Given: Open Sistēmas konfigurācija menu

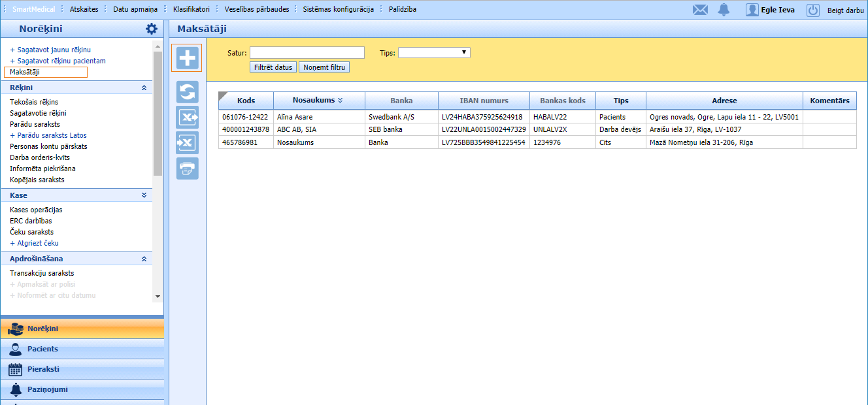Looking at the screenshot, I should pos(338,9).
